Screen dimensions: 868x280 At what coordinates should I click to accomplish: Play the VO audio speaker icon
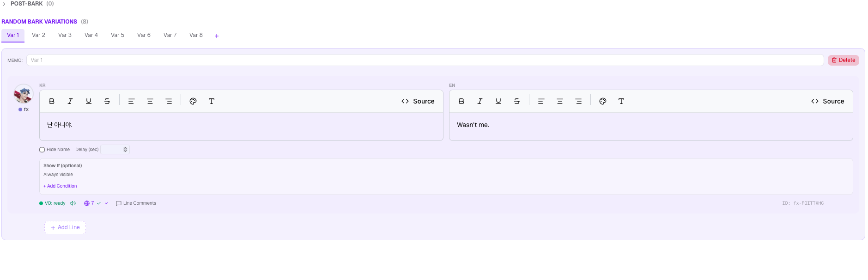[73, 203]
